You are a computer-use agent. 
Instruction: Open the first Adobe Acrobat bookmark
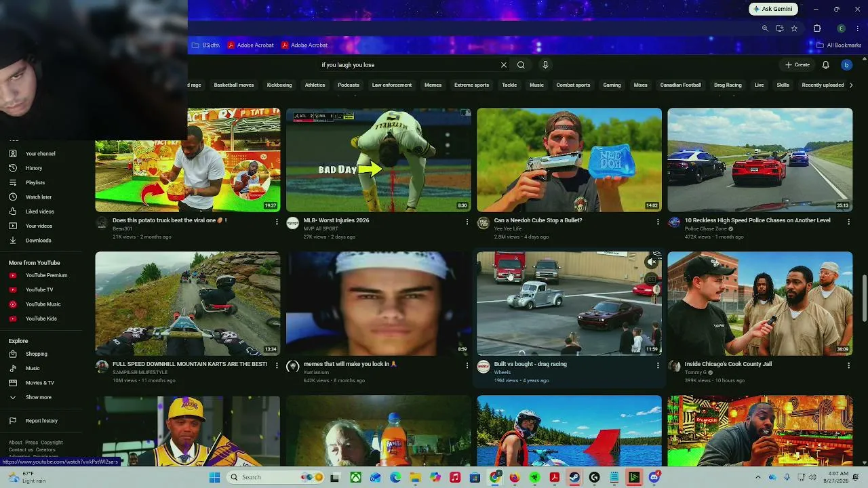[250, 45]
